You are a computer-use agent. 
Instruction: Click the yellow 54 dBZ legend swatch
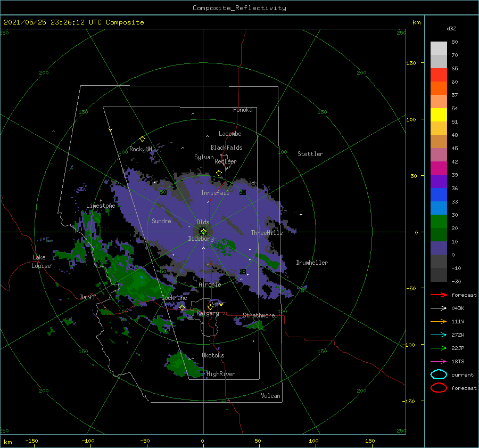point(439,115)
